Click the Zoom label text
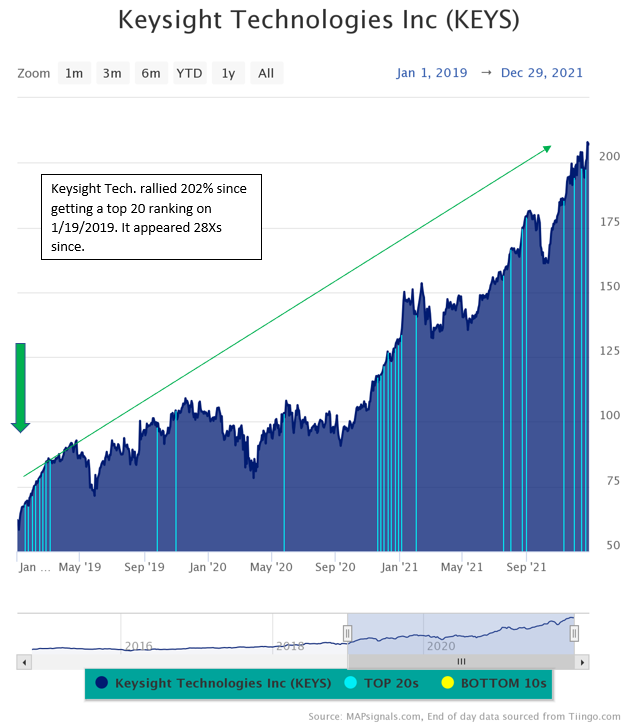Viewport: 625px width, 724px height. tap(34, 73)
